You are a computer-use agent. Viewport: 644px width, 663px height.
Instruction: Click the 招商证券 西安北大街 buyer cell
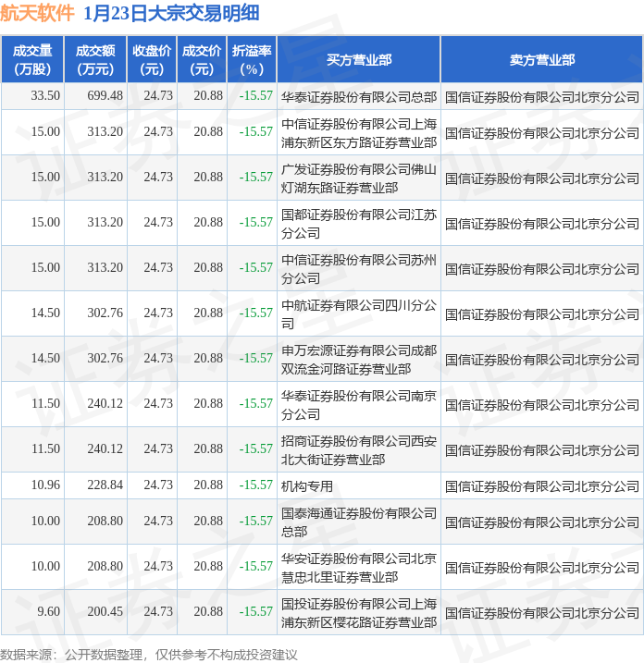pos(358,449)
